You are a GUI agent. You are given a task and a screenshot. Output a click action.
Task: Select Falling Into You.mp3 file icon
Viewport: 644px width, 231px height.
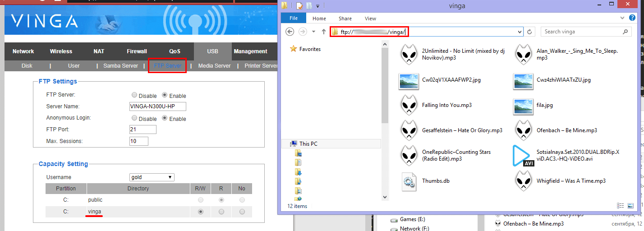pos(409,106)
